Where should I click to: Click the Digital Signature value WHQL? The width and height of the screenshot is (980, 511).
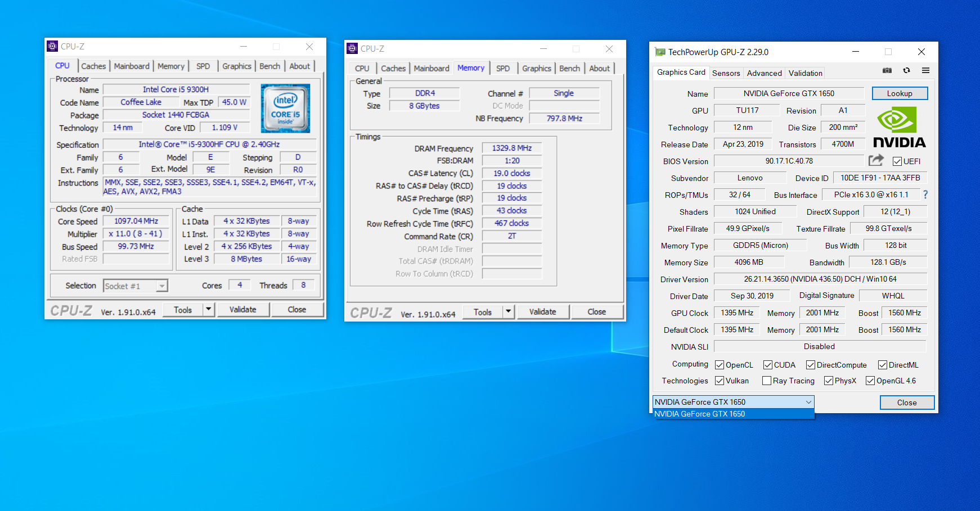[x=893, y=296]
